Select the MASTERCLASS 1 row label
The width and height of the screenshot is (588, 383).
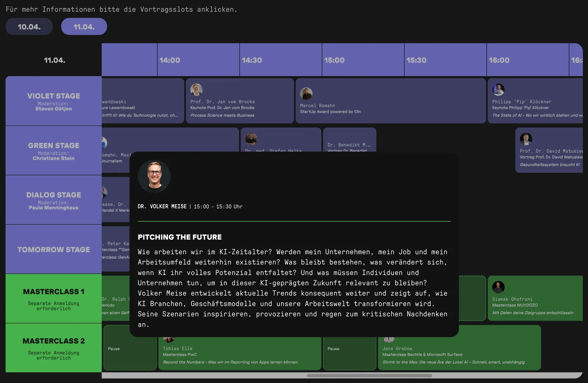tap(54, 299)
